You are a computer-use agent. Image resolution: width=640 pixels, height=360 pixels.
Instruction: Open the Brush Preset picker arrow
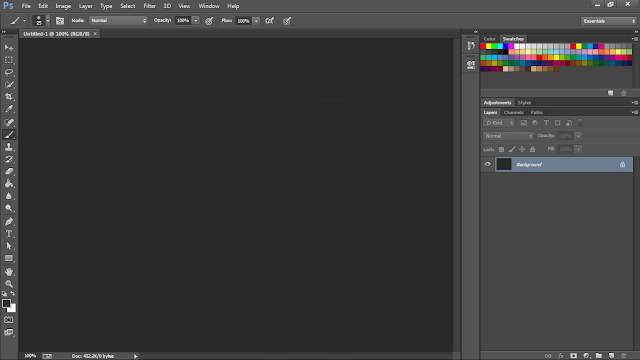[48, 20]
